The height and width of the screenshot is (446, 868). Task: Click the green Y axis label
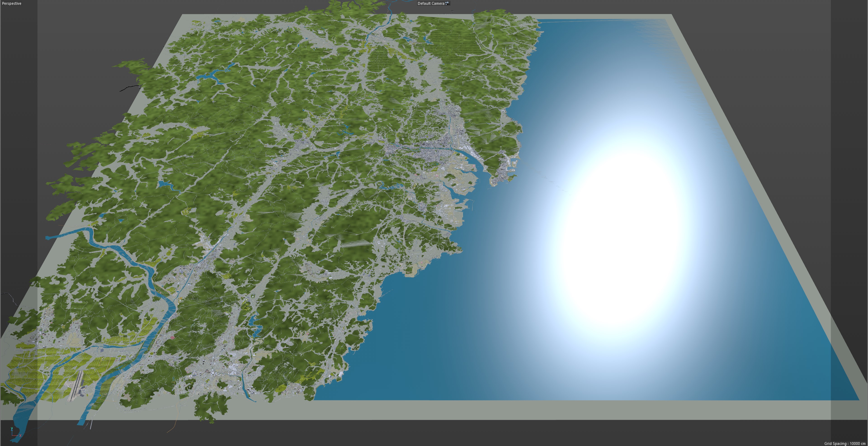(x=12, y=428)
